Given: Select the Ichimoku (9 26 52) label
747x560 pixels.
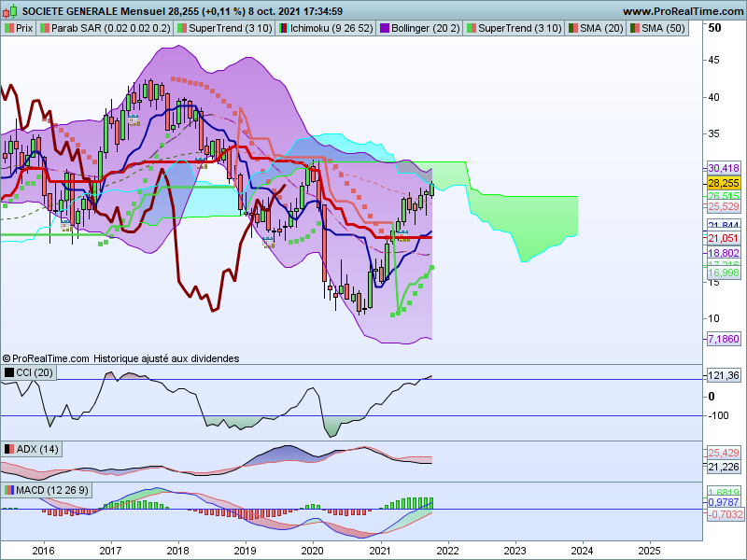Looking at the screenshot, I should coord(331,28).
